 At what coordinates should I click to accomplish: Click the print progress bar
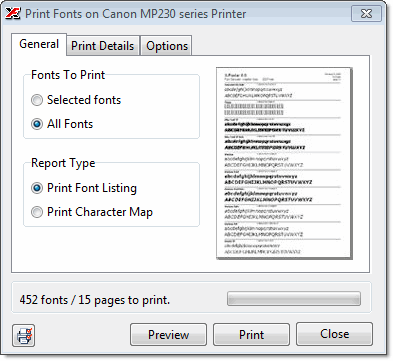[294, 298]
